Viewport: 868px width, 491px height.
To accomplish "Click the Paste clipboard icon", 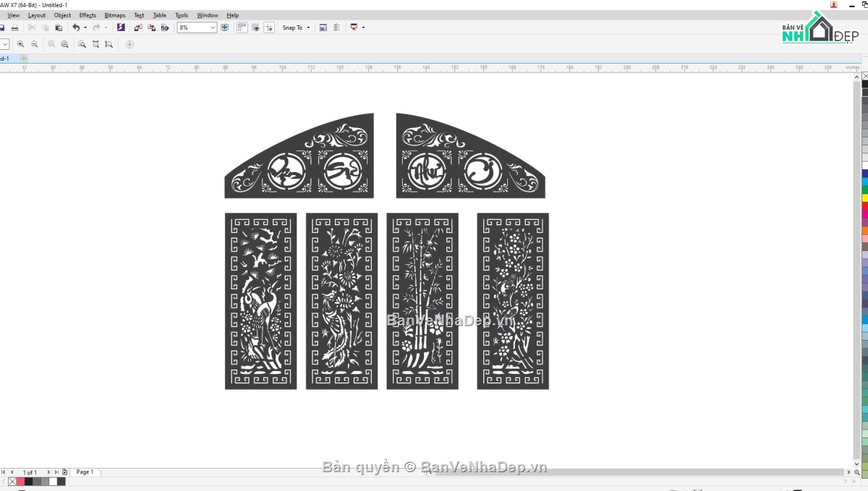I will coord(59,27).
